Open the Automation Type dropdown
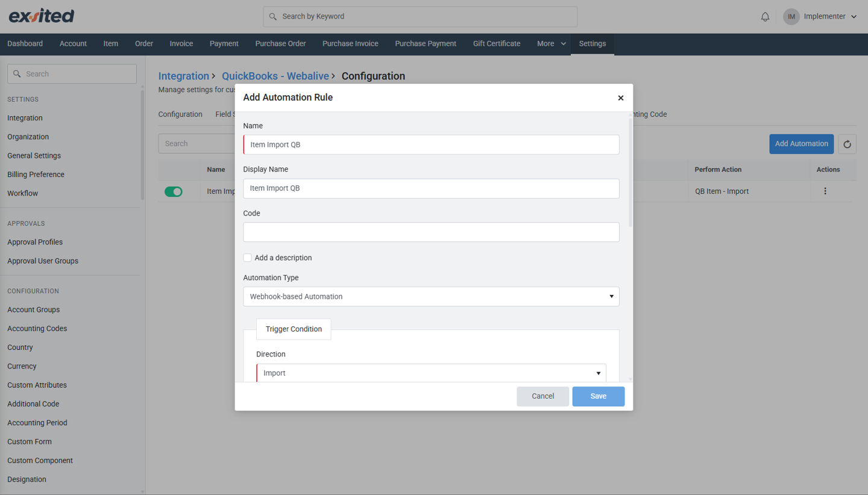Image resolution: width=868 pixels, height=495 pixels. tap(431, 296)
